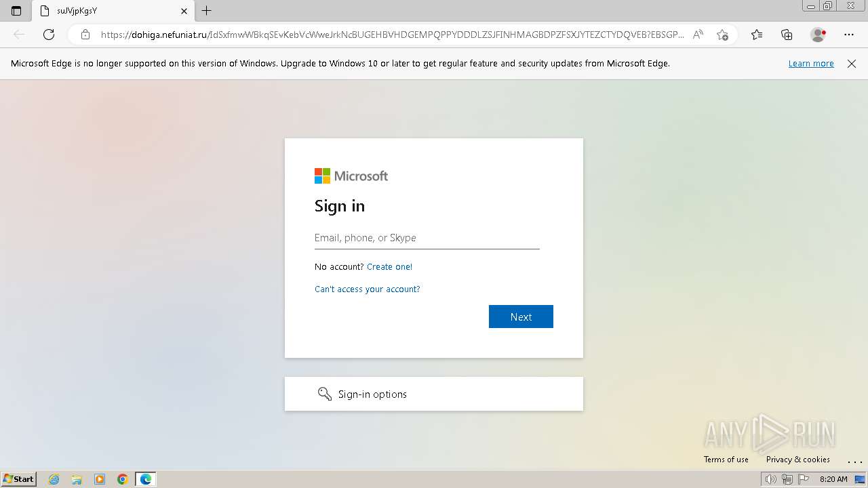
Task: Click the Create one! link
Action: pyautogui.click(x=389, y=267)
